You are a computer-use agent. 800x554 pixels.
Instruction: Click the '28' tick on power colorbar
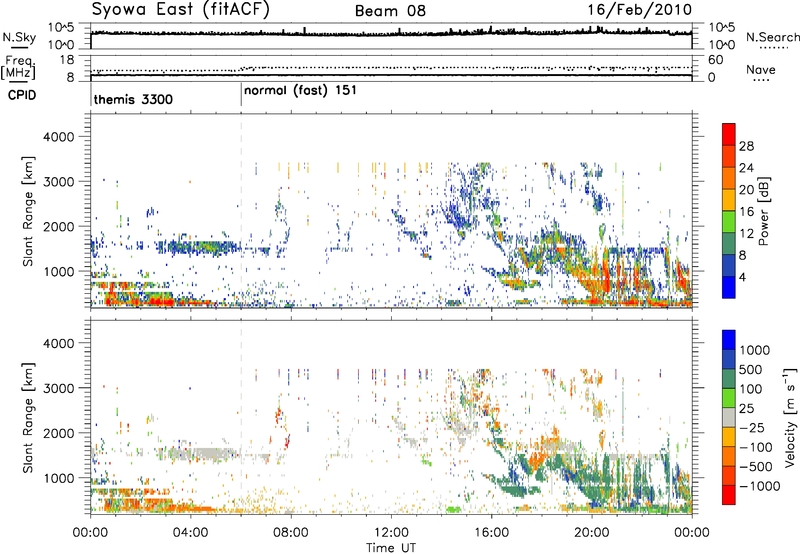coord(746,146)
